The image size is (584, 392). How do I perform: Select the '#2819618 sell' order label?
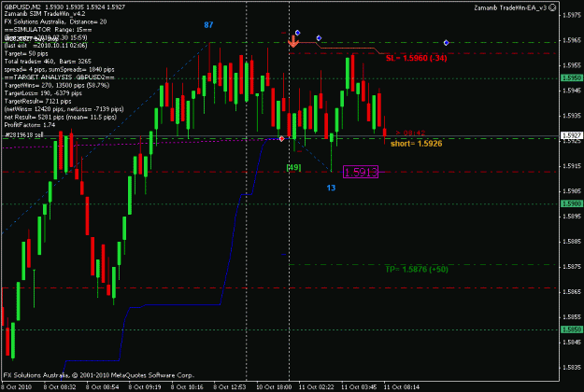click(24, 134)
